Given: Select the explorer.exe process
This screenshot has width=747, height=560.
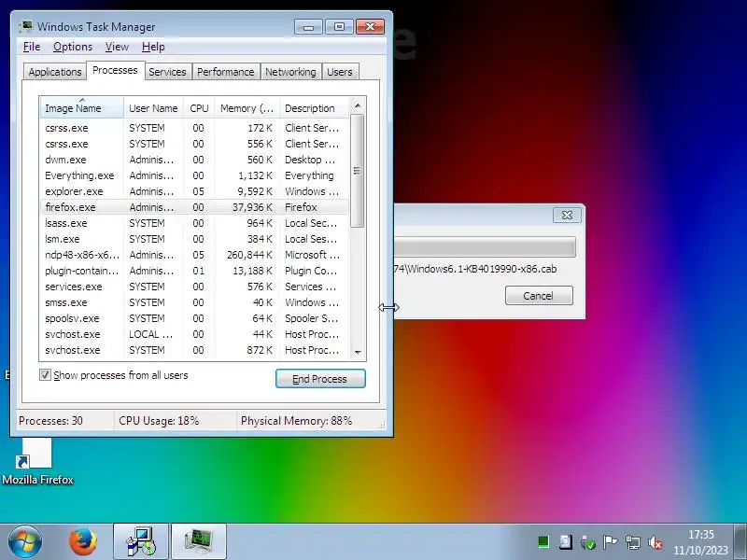Looking at the screenshot, I should 195,191.
